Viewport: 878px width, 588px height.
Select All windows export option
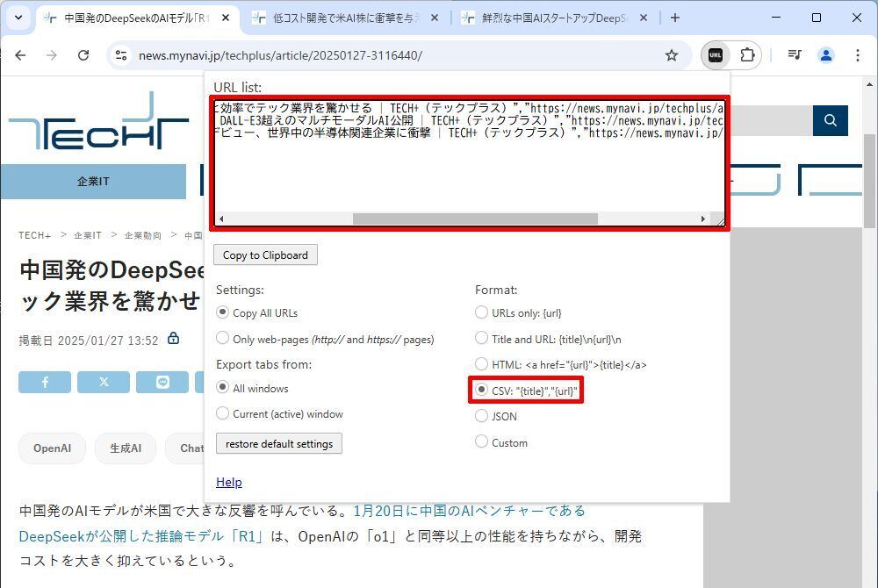click(x=222, y=387)
